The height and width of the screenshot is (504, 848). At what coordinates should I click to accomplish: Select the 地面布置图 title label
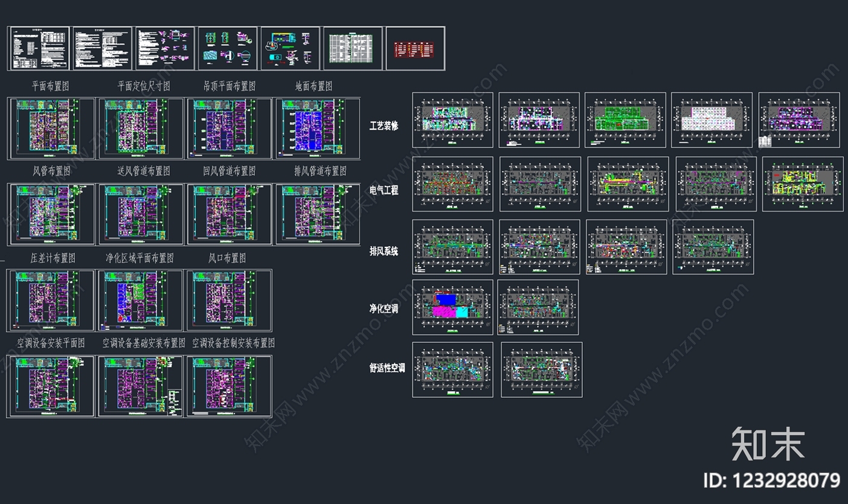313,86
